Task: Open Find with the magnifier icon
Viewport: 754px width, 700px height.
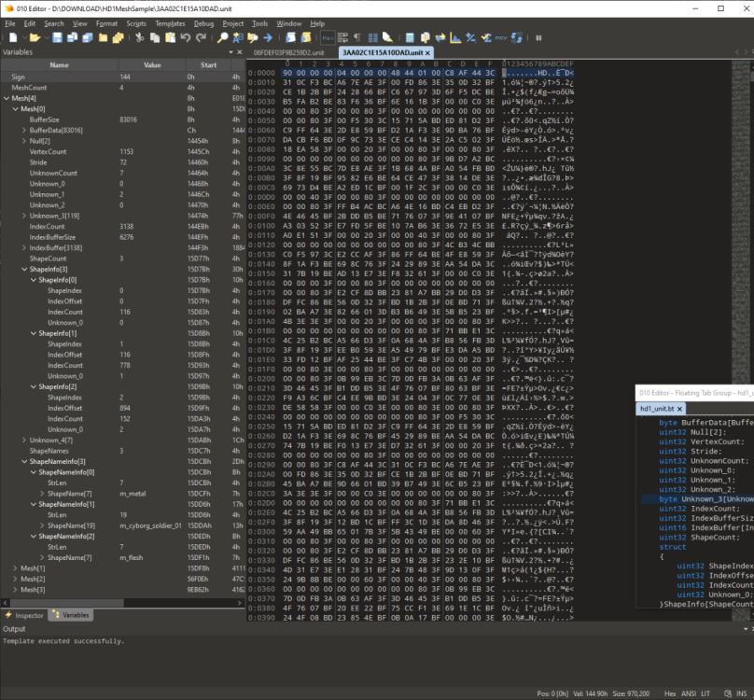Action: [x=223, y=37]
